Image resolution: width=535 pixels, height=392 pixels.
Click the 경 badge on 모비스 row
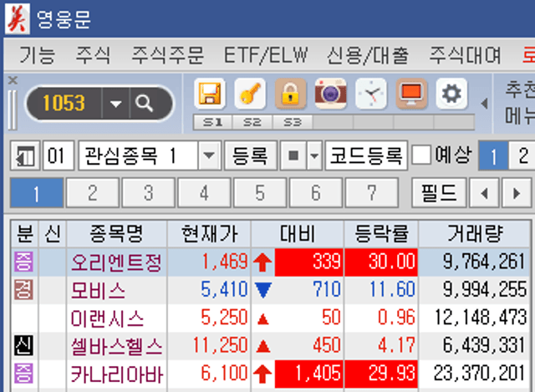pyautogui.click(x=23, y=290)
